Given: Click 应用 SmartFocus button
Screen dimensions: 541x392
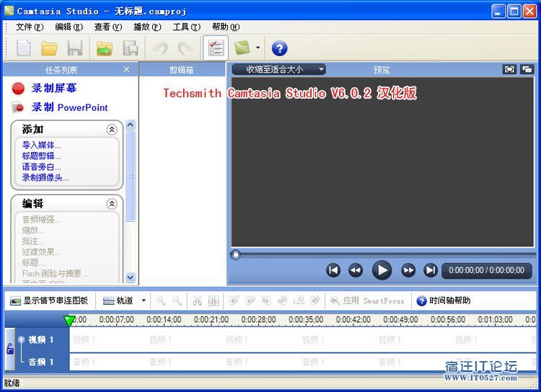Looking at the screenshot, I should point(367,300).
